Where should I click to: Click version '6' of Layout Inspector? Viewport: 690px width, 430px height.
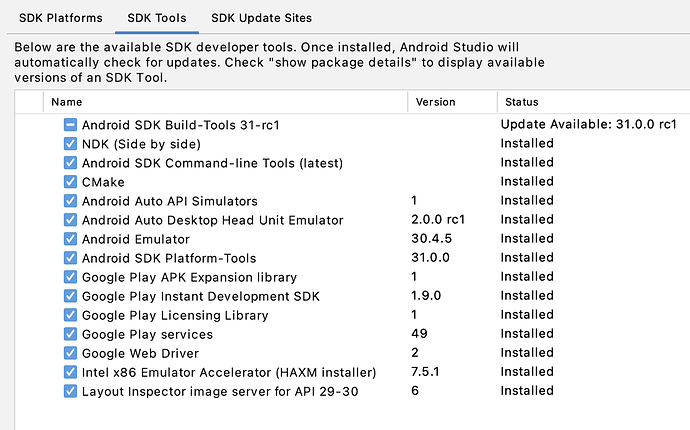coord(415,390)
